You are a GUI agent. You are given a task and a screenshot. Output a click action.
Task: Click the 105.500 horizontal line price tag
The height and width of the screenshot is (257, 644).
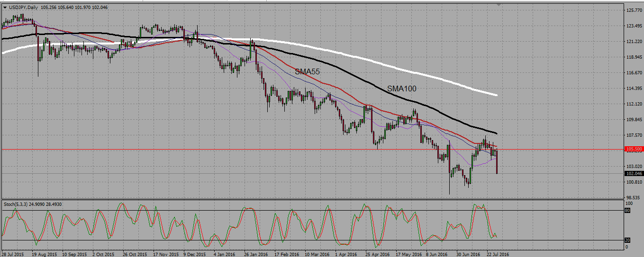click(634, 149)
